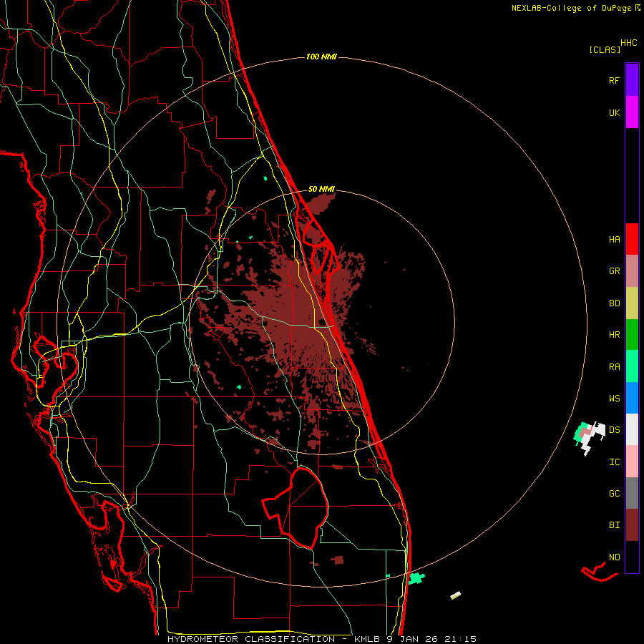Click the NEXLAB-College of DuPage text
Screen dimensions: 644x644
coord(571,8)
